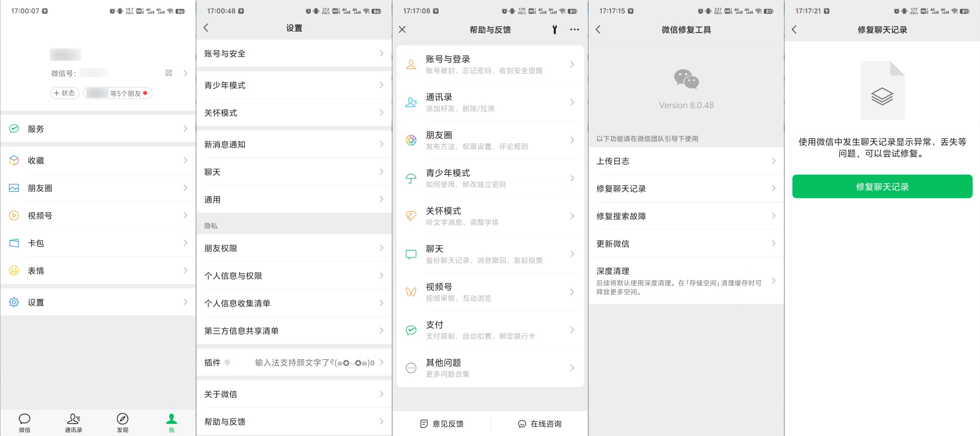Close the 帮助与反馈 page
980x436 pixels.
pyautogui.click(x=402, y=30)
